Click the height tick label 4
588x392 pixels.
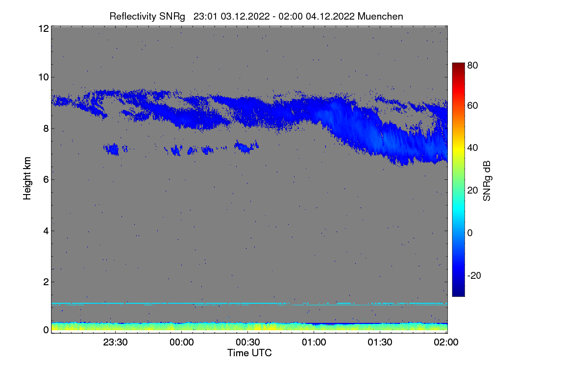(46, 230)
